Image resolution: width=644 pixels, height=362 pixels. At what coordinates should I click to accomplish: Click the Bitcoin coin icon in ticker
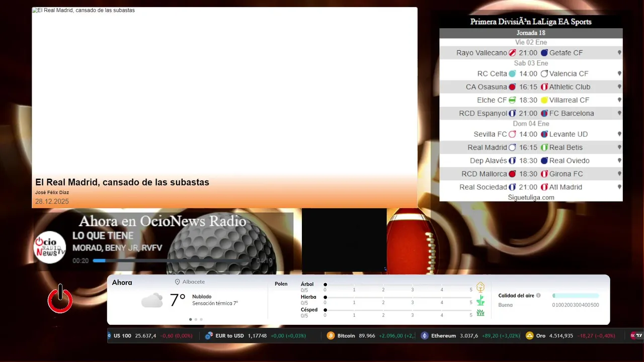pos(331,336)
